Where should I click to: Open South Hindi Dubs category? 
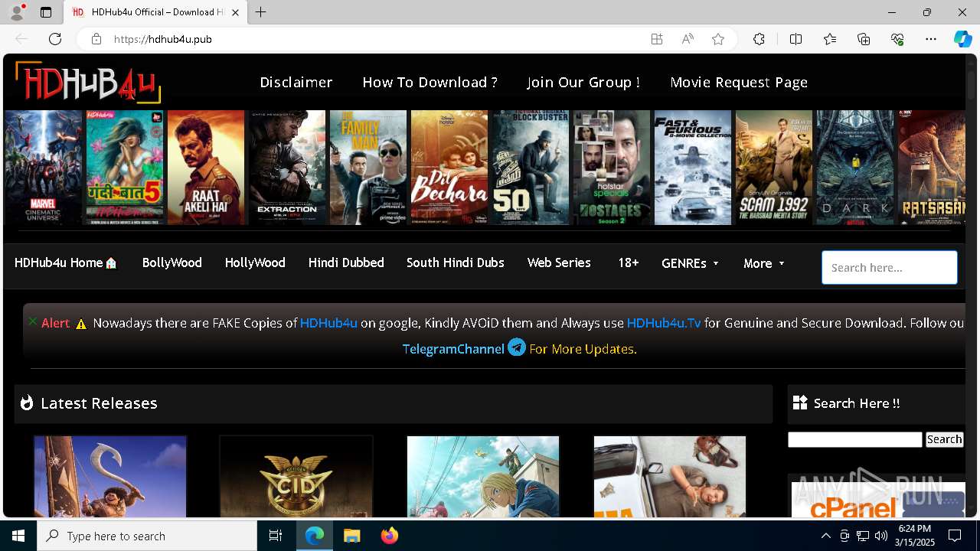pyautogui.click(x=456, y=262)
